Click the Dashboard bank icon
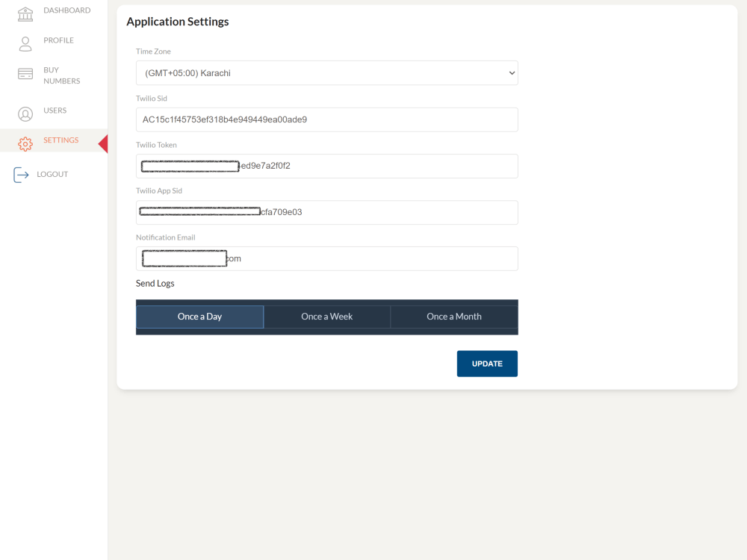747x560 pixels. (25, 13)
